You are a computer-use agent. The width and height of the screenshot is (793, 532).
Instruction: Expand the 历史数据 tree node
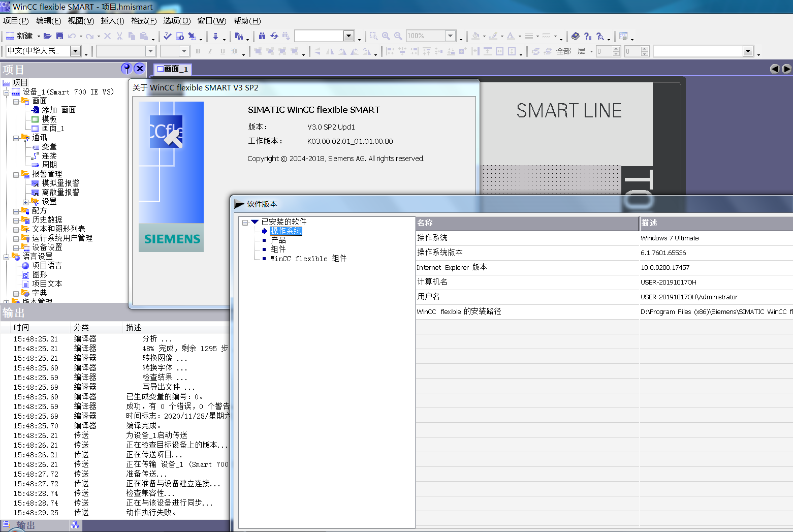[16, 220]
